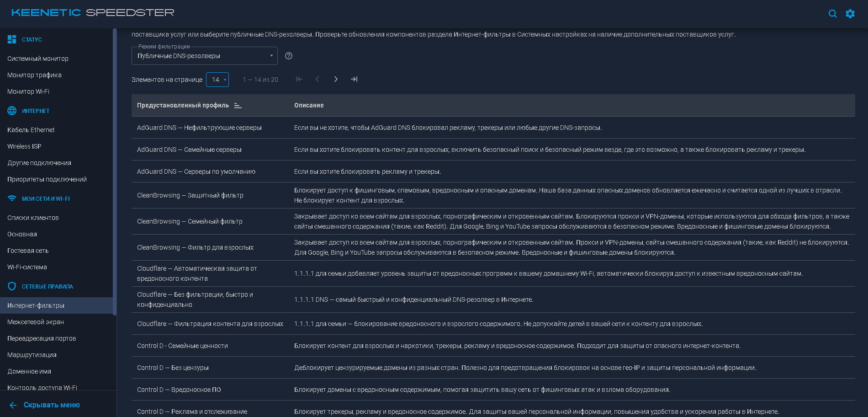Open Wireless ISP menu item
This screenshot has width=868, height=417.
[x=24, y=146]
